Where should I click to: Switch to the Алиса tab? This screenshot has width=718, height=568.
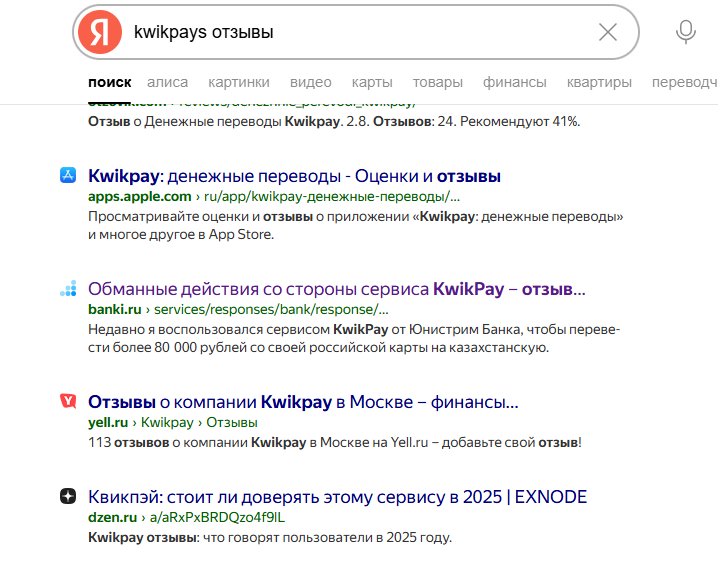coord(167,82)
